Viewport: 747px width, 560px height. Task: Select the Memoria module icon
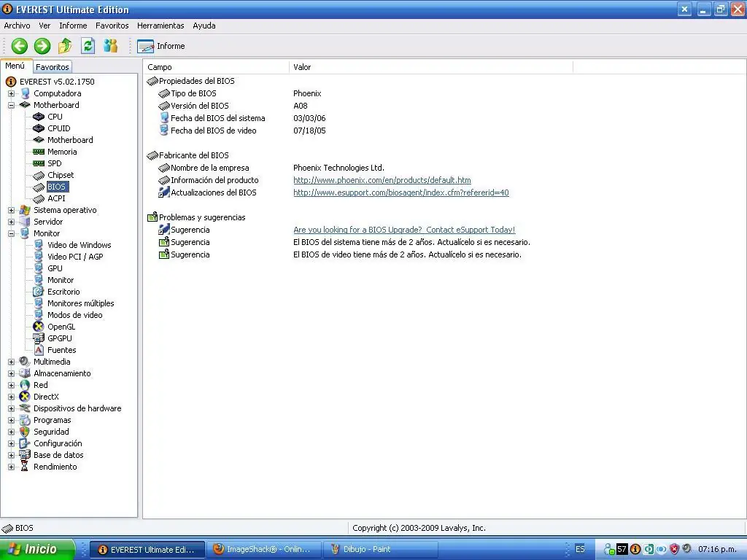(x=39, y=152)
